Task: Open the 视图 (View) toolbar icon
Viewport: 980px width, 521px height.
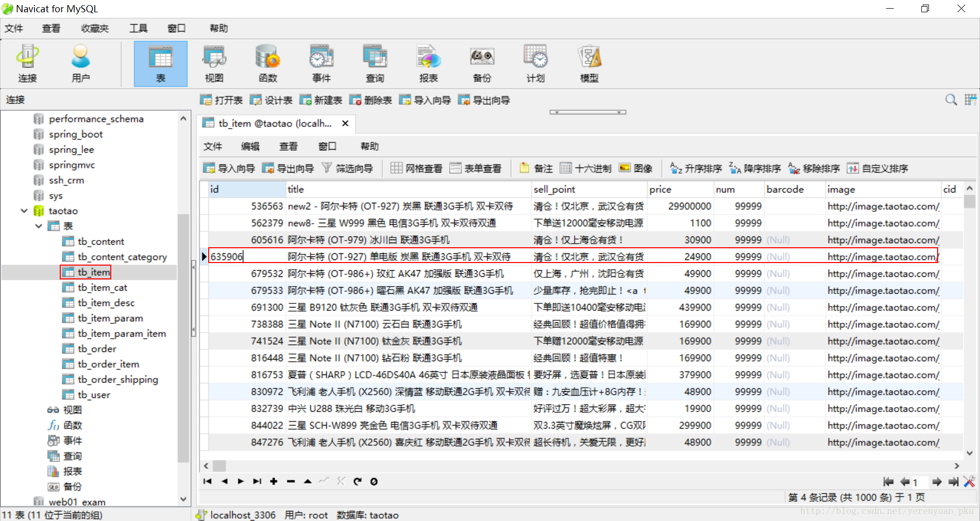Action: tap(214, 63)
